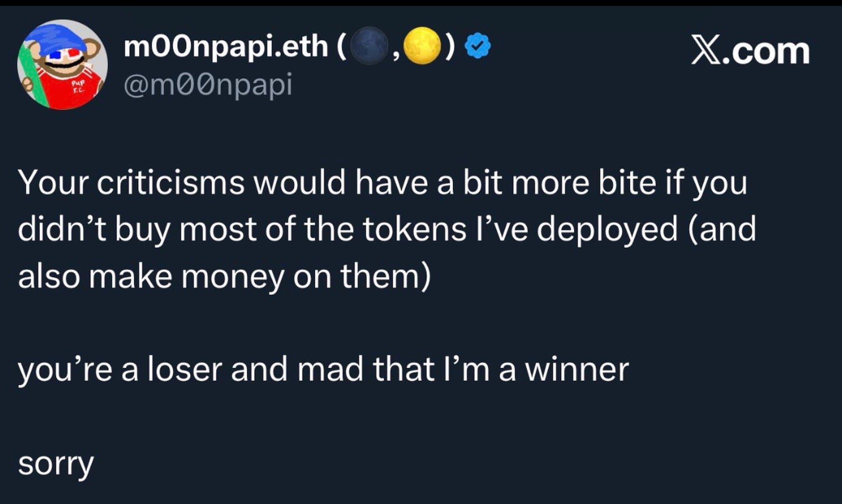Click the @m00npapi handle
The width and height of the screenshot is (842, 504).
click(208, 85)
